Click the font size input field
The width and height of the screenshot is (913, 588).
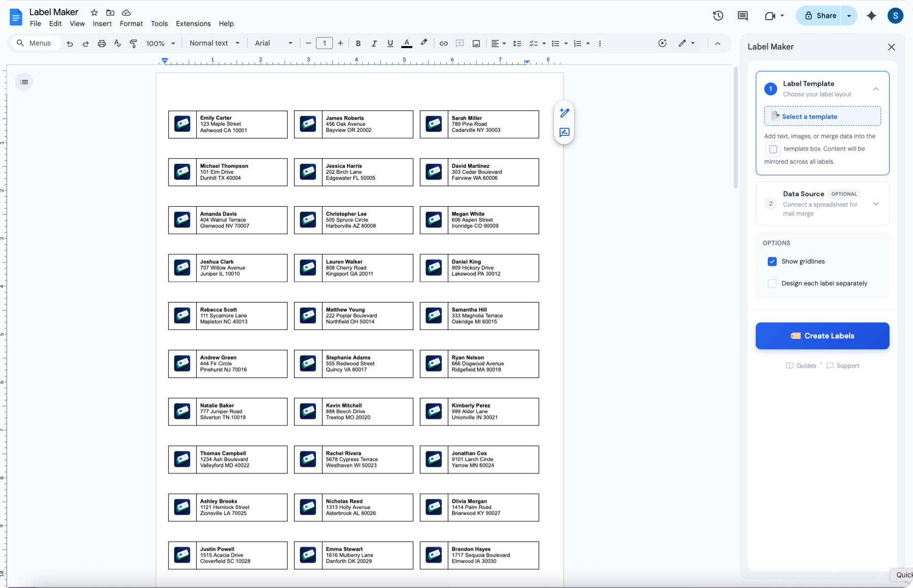pyautogui.click(x=325, y=43)
